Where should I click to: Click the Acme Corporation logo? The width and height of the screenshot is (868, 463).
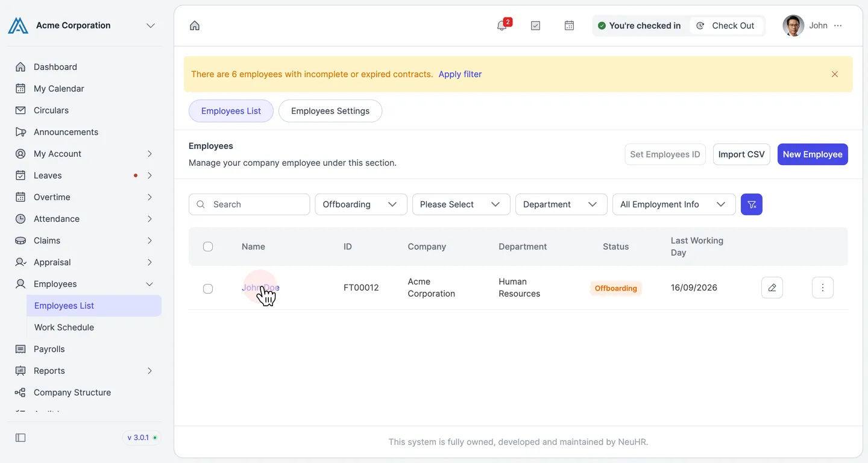18,25
